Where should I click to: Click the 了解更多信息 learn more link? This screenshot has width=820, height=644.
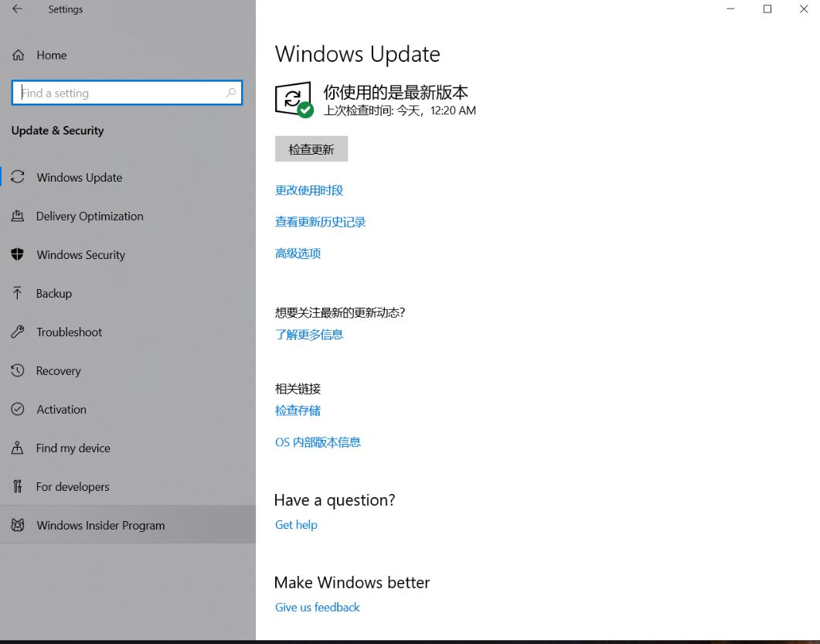[309, 335]
